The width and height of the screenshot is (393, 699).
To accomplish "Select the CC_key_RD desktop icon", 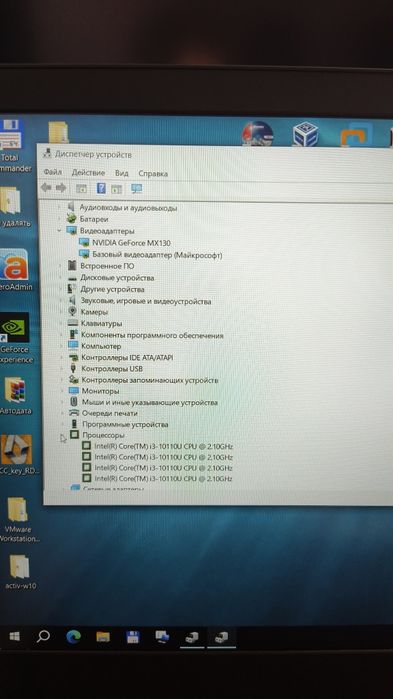I will pos(17,455).
